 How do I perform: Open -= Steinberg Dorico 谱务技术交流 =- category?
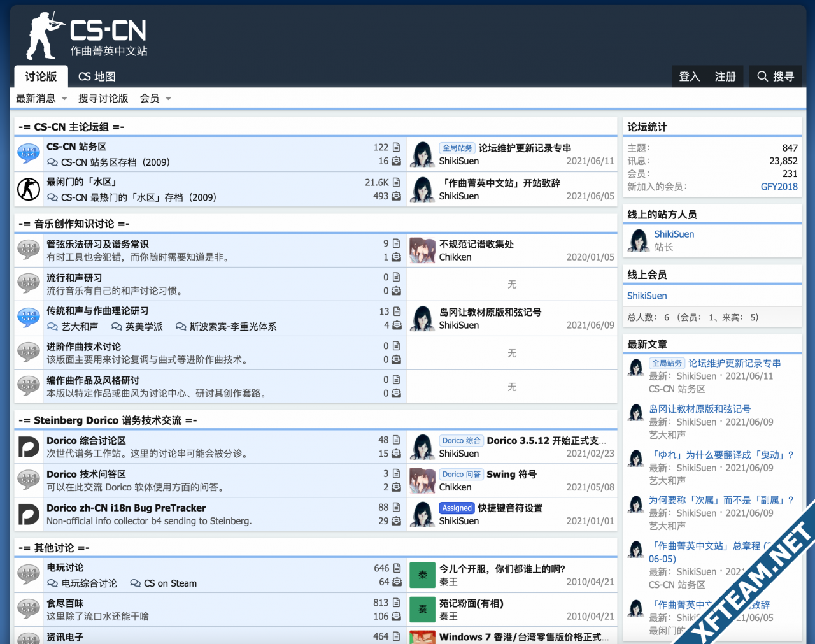[108, 420]
